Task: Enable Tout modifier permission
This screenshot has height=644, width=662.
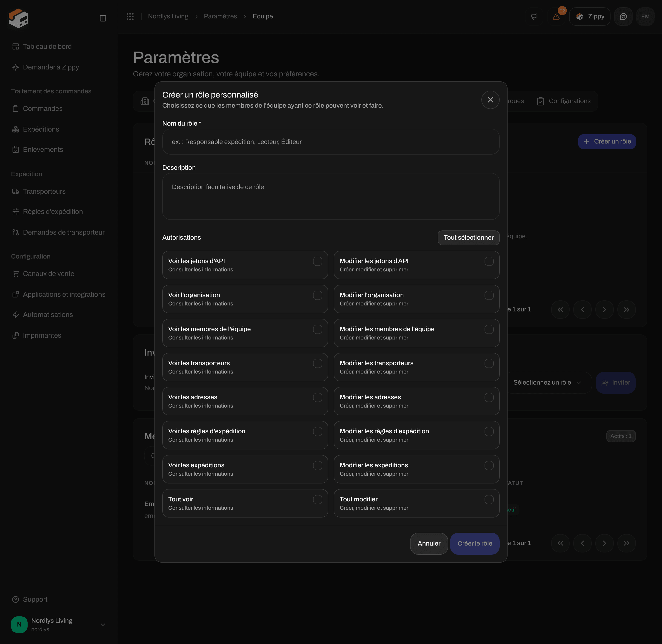Action: click(489, 500)
